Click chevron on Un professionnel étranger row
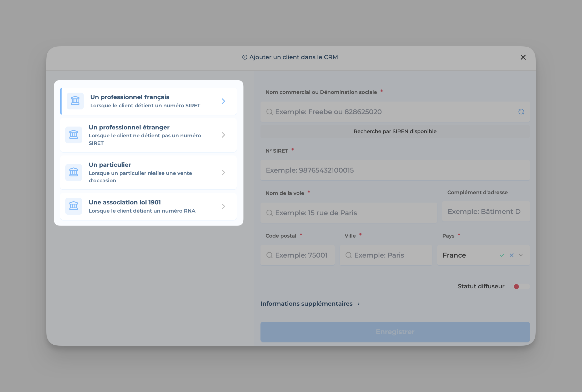This screenshot has width=582, height=392. [223, 135]
